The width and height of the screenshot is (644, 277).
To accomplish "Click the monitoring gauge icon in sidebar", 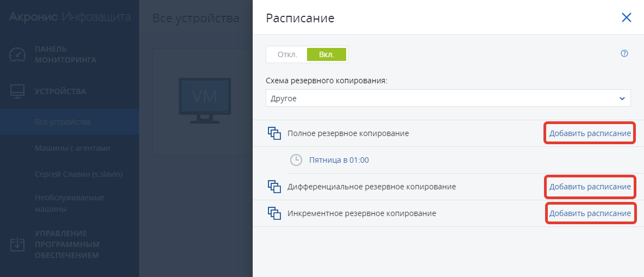I will [17, 54].
